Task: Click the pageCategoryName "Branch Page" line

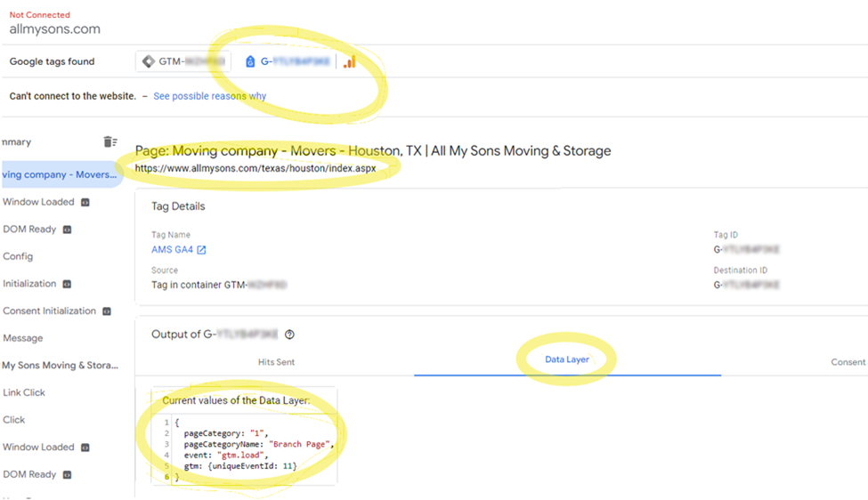Action: tap(259, 444)
